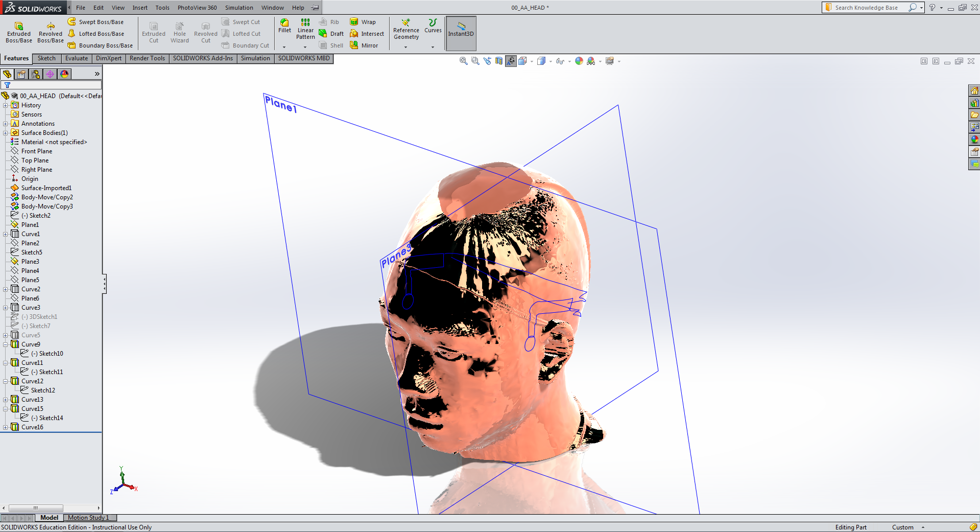Click the feature tree horizontal scrollbar
The height and width of the screenshot is (532, 980).
pyautogui.click(x=51, y=508)
